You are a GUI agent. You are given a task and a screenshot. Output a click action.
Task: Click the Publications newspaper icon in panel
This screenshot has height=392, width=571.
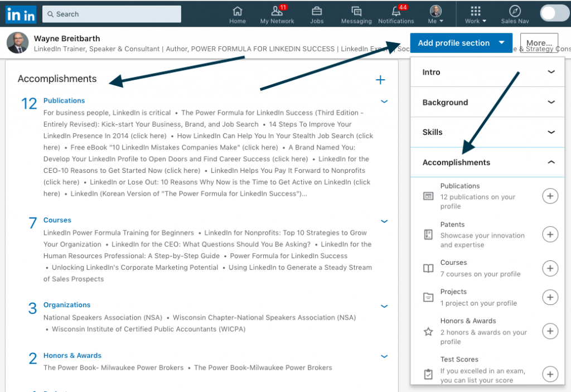tap(428, 196)
